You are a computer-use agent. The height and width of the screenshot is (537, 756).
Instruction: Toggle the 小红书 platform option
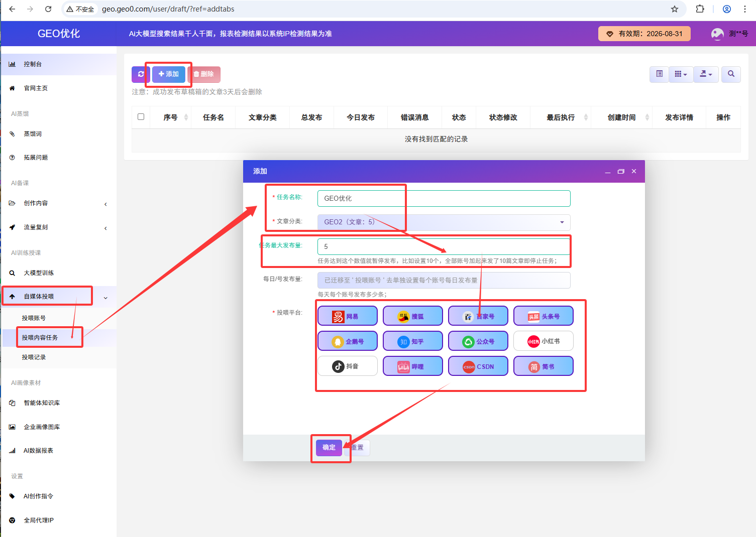(543, 341)
